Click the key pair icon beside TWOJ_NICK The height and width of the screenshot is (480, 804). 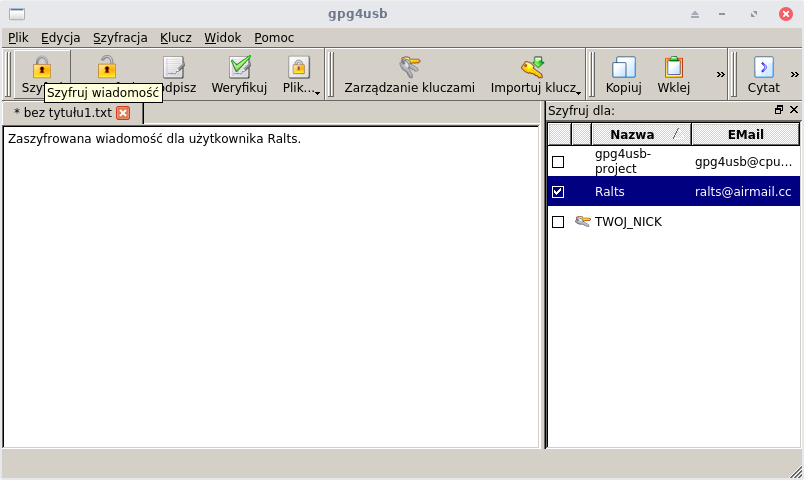click(x=582, y=222)
